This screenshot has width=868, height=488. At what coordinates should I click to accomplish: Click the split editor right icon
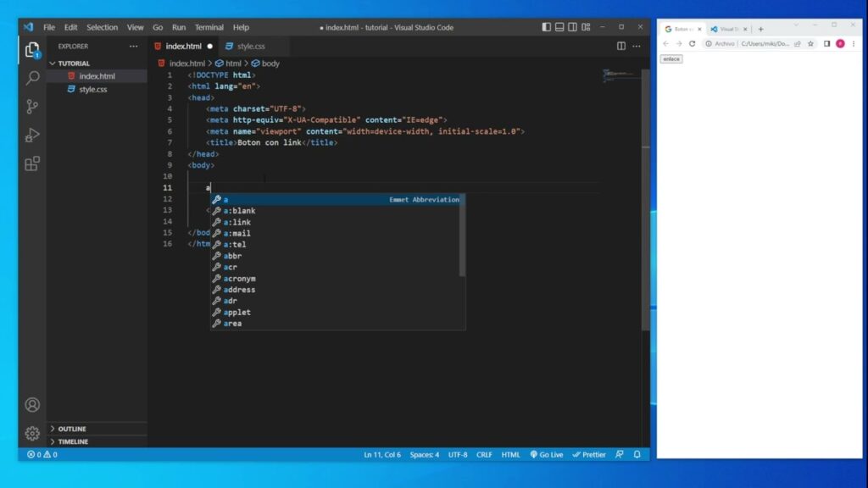click(621, 46)
